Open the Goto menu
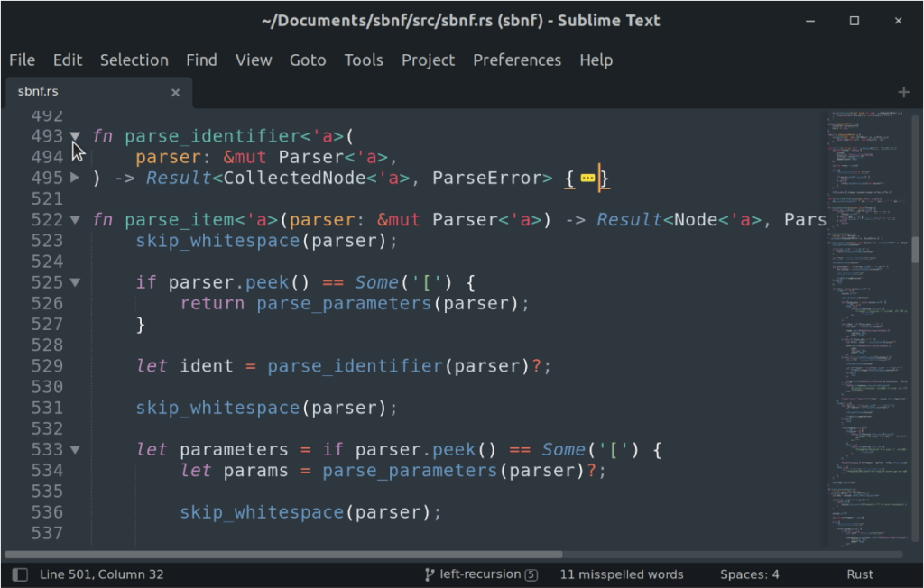Image resolution: width=924 pixels, height=588 pixels. coord(308,60)
